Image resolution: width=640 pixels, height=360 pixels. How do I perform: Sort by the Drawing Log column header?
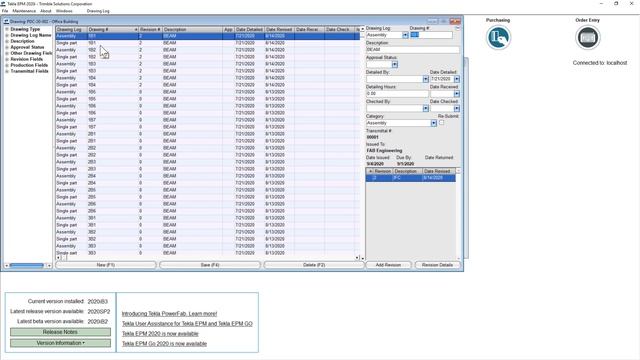(x=71, y=29)
